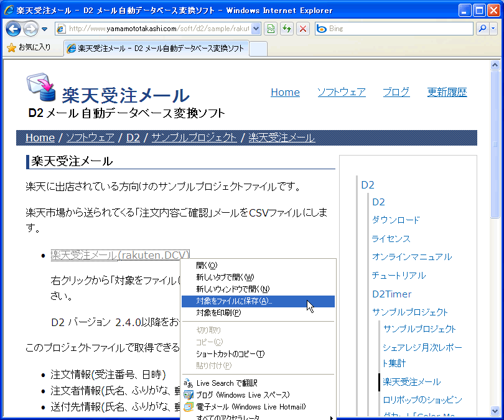
Task: Click the browser Forward arrow button
Action: point(30,29)
